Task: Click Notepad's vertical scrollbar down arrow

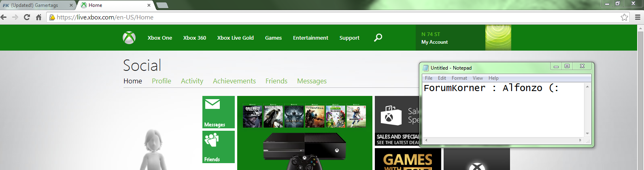Action: tap(587, 134)
